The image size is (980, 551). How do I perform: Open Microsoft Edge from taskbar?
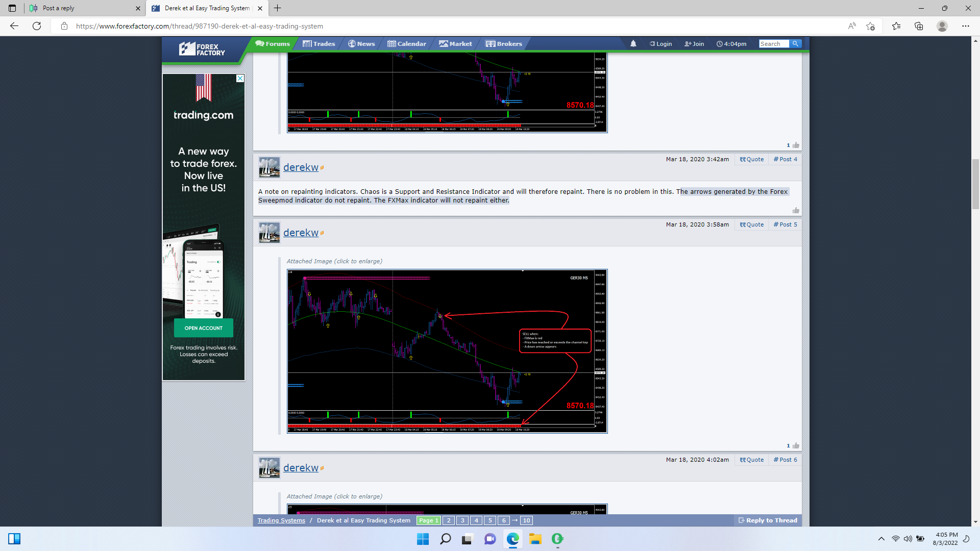point(512,539)
